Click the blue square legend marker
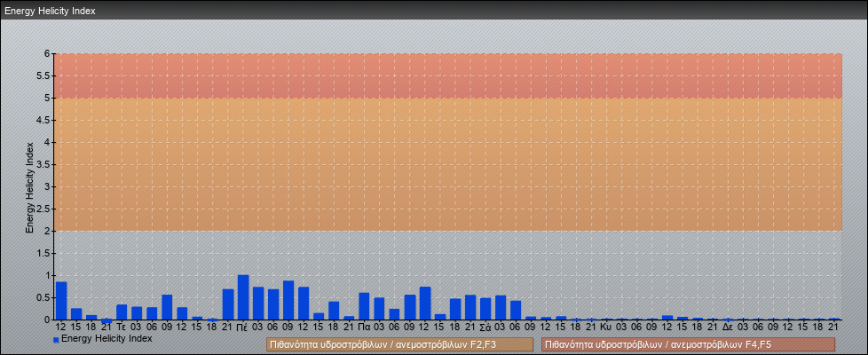The width and height of the screenshot is (868, 355). click(x=56, y=340)
